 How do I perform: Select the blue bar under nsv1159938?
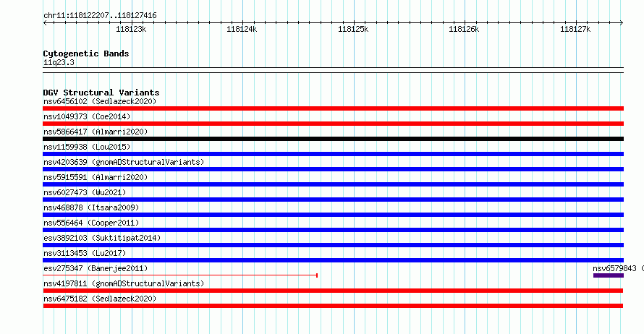[x=333, y=154]
